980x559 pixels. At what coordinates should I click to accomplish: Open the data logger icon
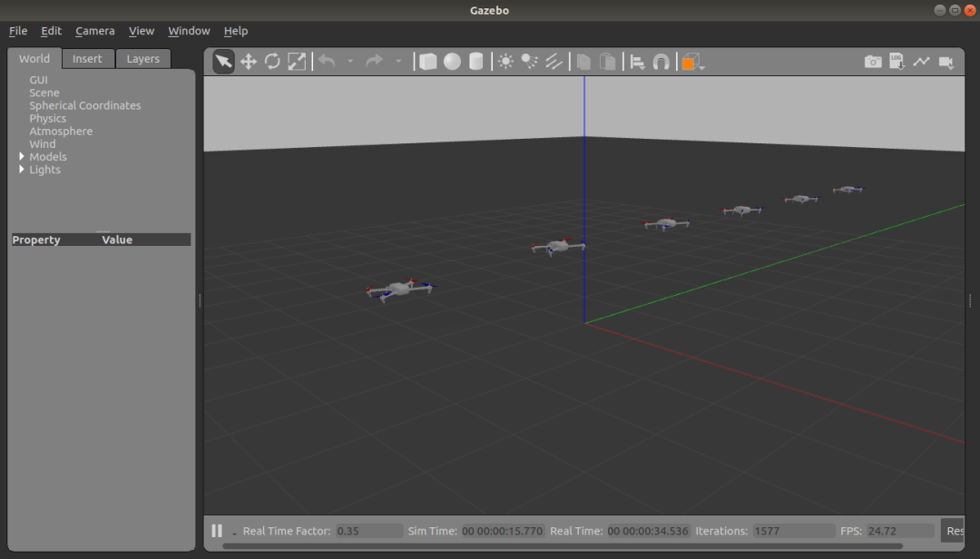click(x=897, y=62)
